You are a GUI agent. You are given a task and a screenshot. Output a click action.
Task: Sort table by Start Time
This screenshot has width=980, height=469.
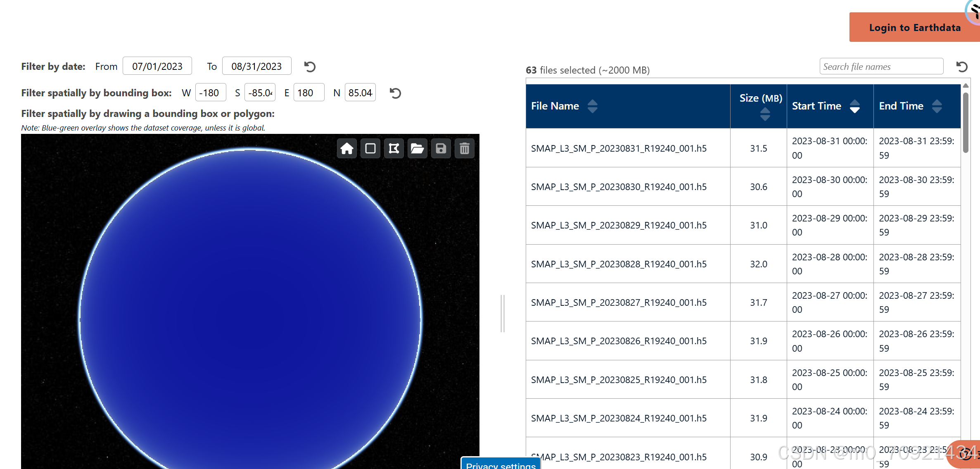pyautogui.click(x=854, y=106)
